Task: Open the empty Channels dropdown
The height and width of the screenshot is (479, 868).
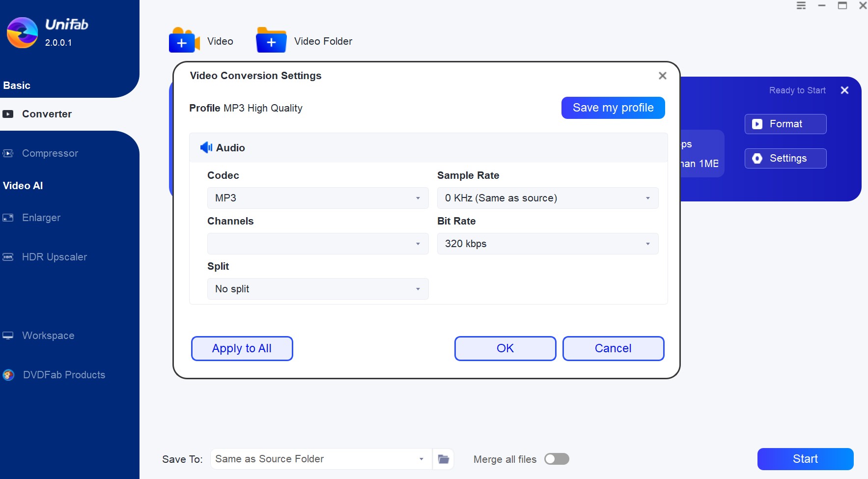Action: click(318, 244)
